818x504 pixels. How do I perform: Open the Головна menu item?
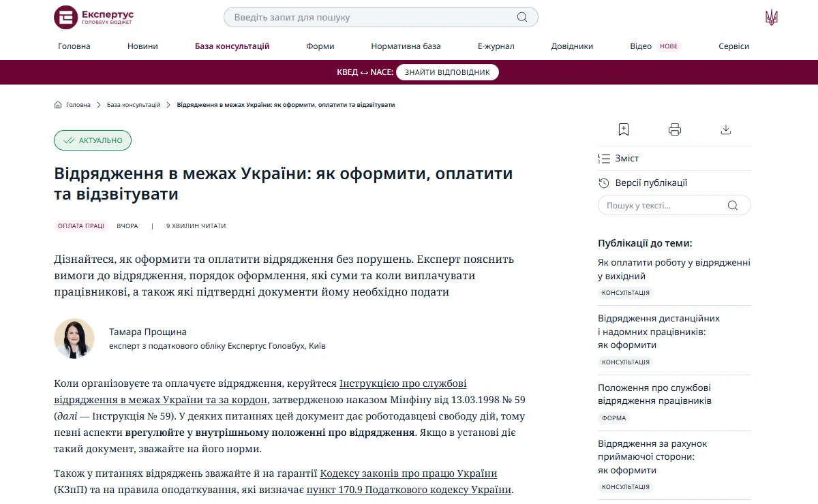tap(74, 46)
